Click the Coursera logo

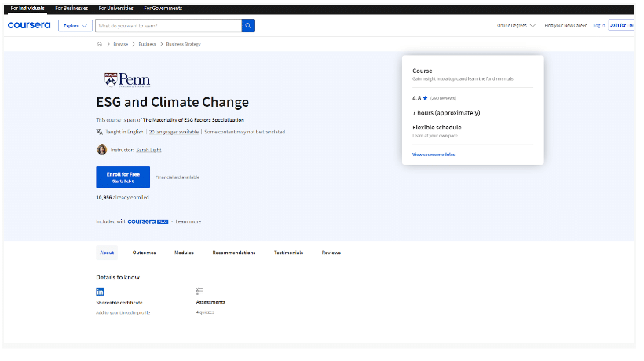[29, 25]
